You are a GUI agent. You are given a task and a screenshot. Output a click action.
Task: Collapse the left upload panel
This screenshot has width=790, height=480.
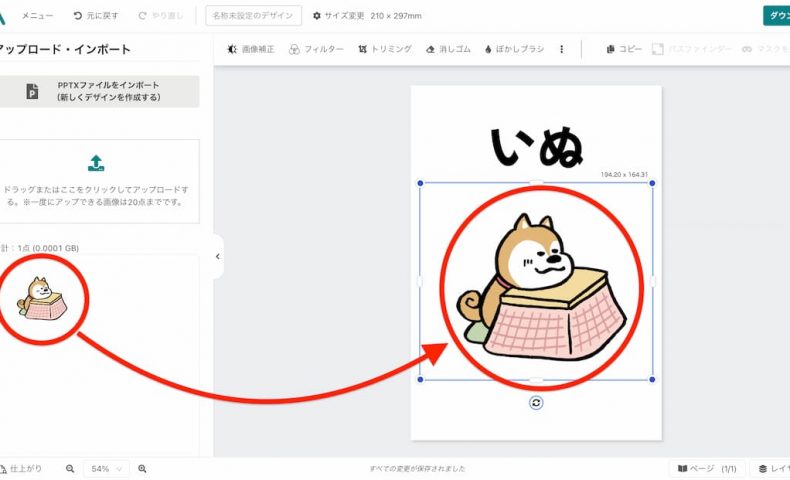point(218,257)
